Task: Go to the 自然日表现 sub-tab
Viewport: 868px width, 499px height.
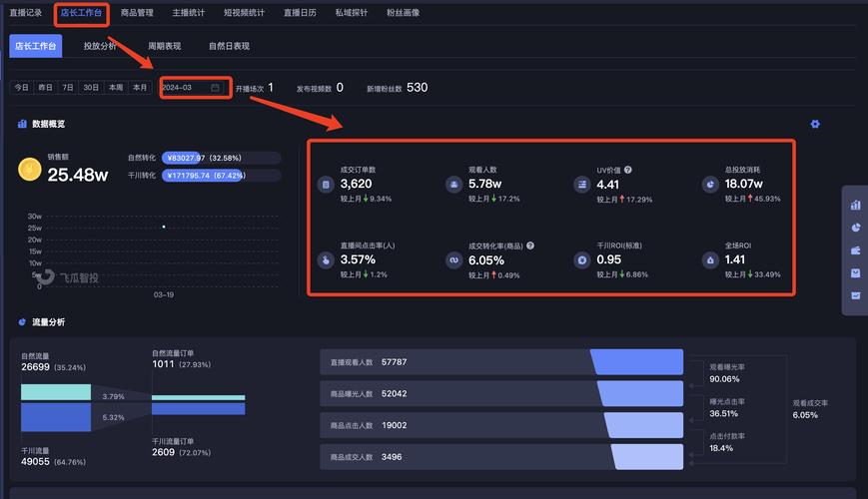Action: coord(229,46)
